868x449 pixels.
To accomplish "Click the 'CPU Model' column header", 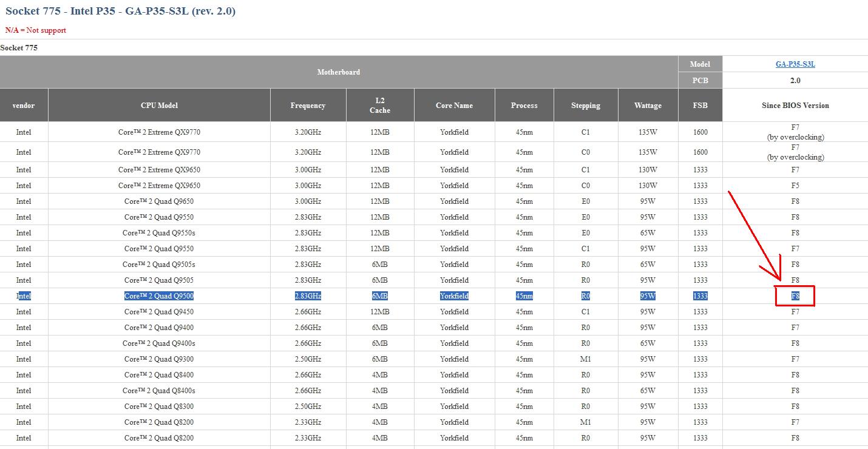I will [159, 106].
